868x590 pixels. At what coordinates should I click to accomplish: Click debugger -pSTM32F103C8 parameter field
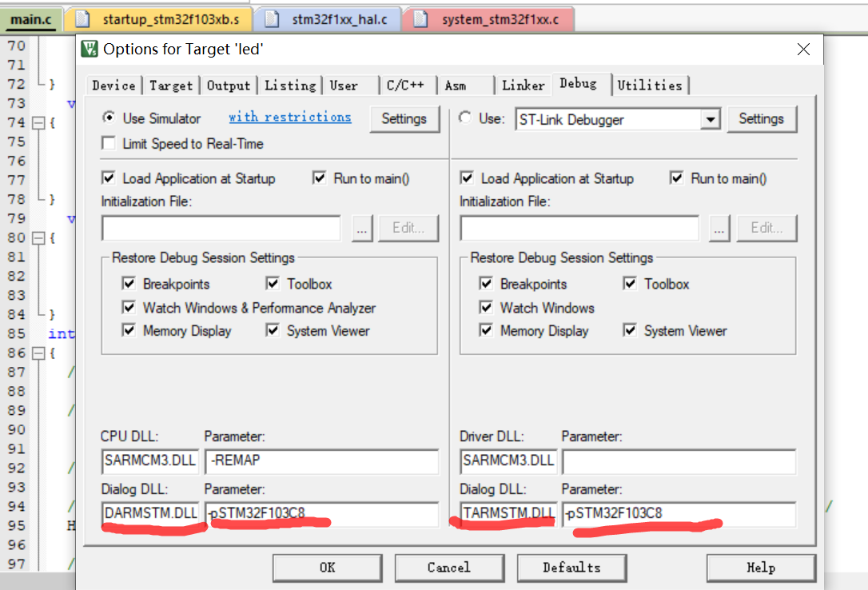pos(679,513)
